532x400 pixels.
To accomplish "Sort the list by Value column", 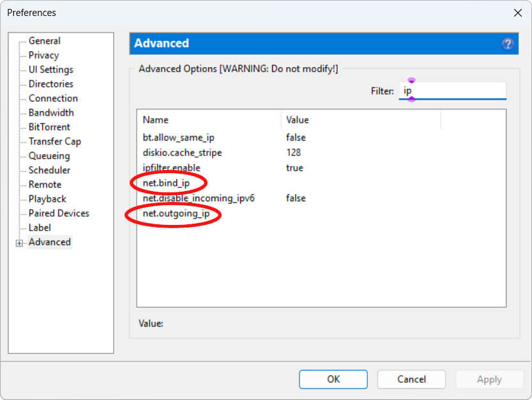I will [x=361, y=120].
